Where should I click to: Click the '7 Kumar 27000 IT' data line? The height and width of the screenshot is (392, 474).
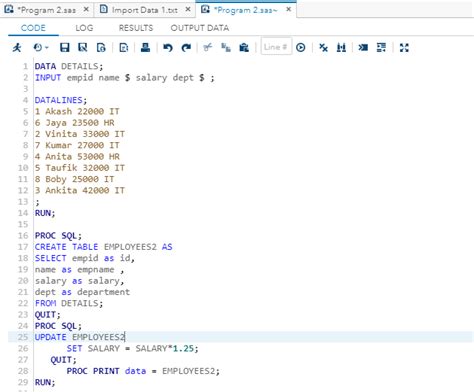coord(77,145)
